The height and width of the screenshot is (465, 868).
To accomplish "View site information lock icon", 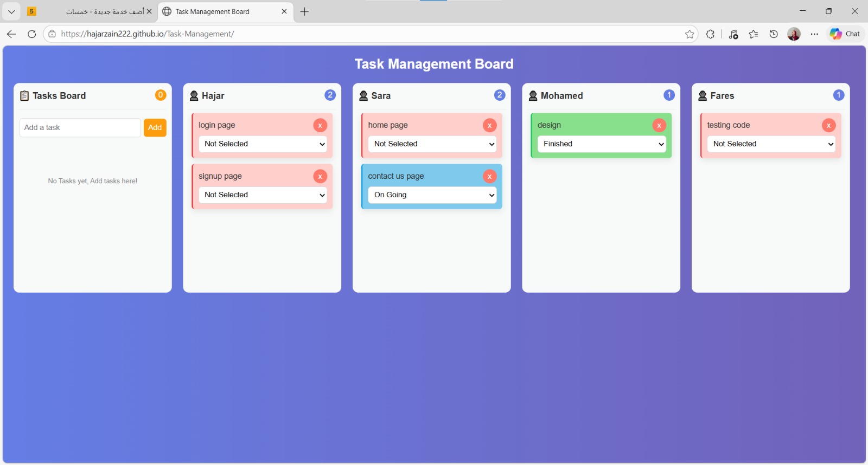I will tap(52, 34).
